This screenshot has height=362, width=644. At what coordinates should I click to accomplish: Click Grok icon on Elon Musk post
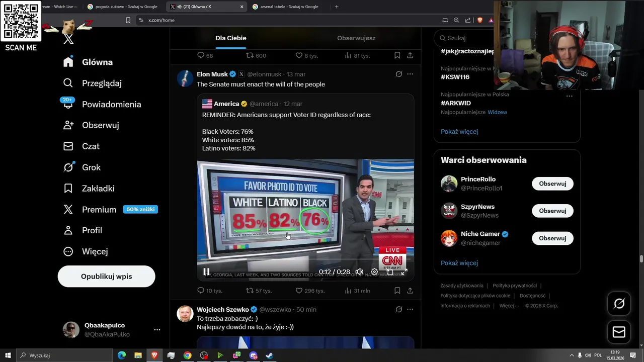pyautogui.click(x=398, y=74)
